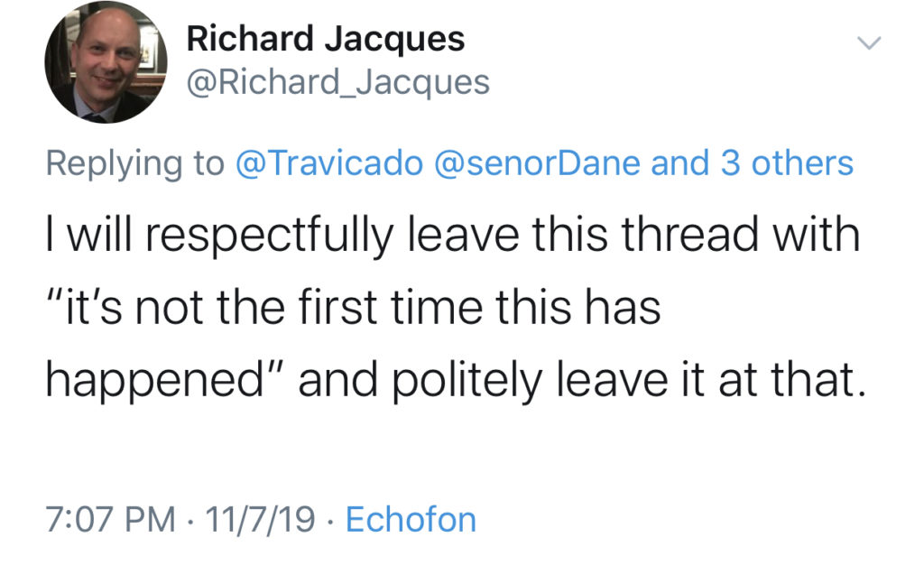The image size is (924, 565).
Task: Click the word 'happened' in the tweet
Action: pyautogui.click(x=154, y=381)
